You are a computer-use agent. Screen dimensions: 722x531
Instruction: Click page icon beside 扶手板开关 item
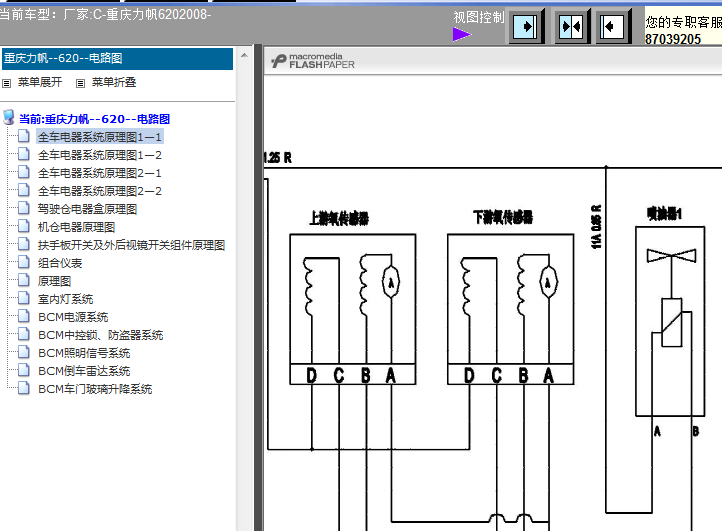(x=24, y=244)
